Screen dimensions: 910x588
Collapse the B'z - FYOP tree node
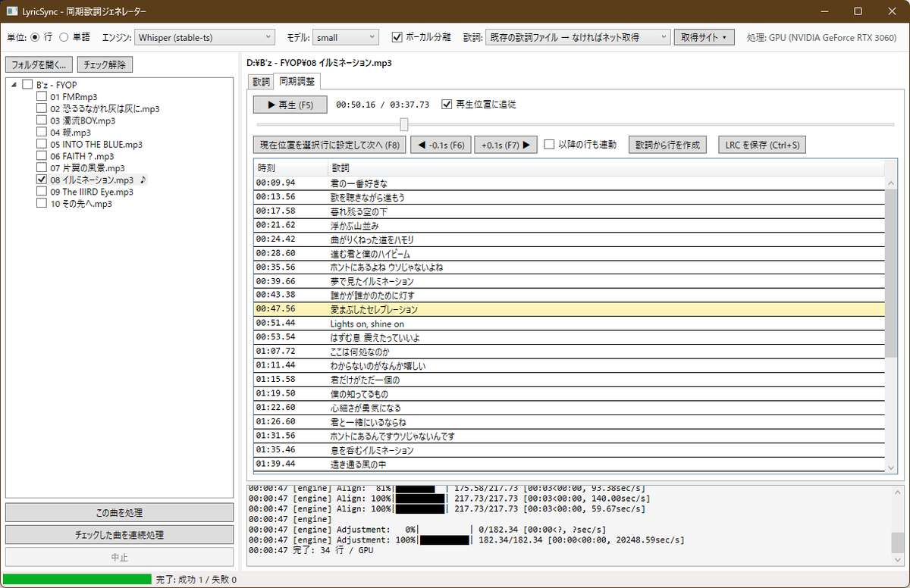click(14, 85)
